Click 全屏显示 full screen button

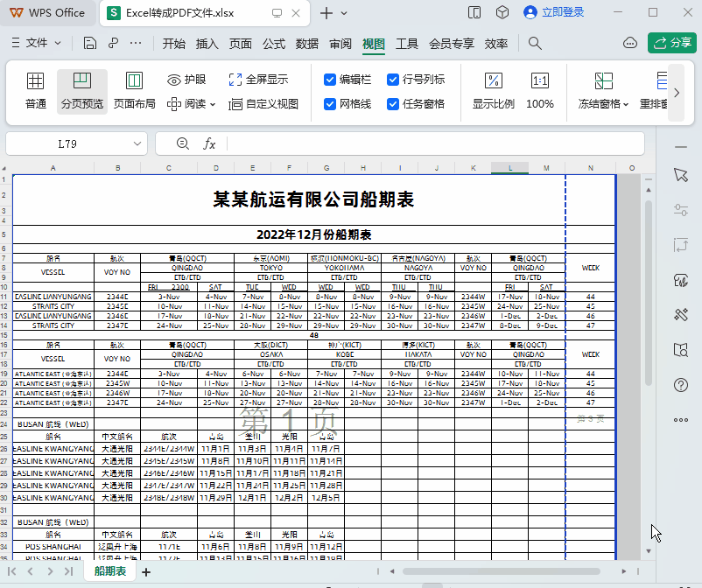pyautogui.click(x=258, y=80)
